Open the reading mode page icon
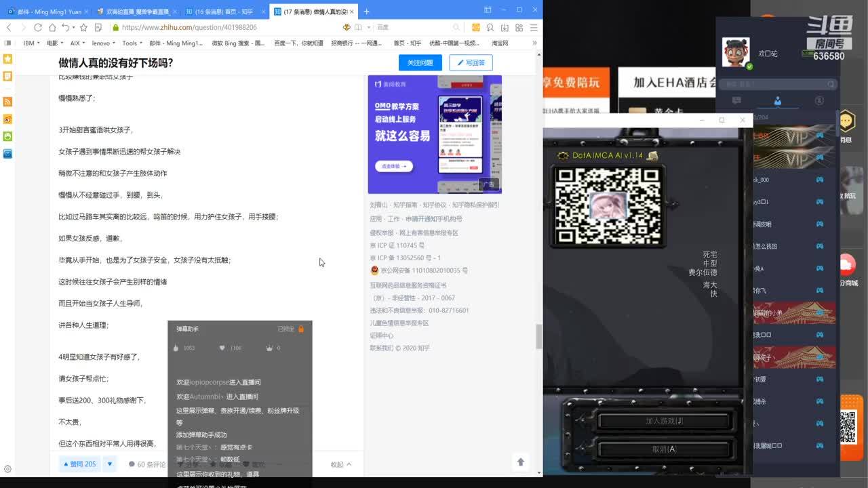 click(x=98, y=28)
